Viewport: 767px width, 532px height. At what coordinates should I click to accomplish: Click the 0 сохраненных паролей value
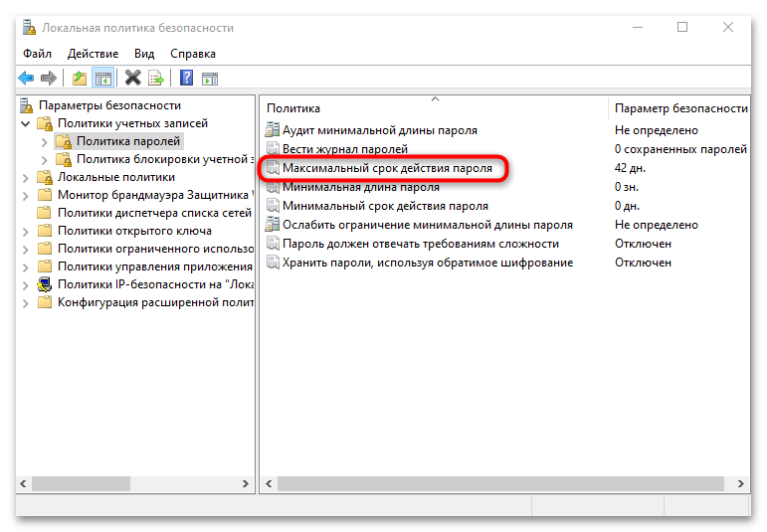680,148
